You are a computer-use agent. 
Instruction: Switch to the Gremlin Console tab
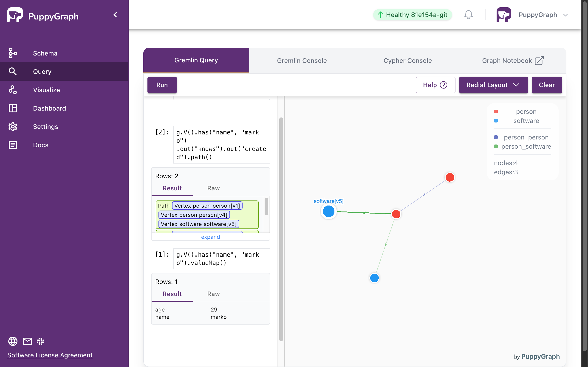click(x=302, y=60)
